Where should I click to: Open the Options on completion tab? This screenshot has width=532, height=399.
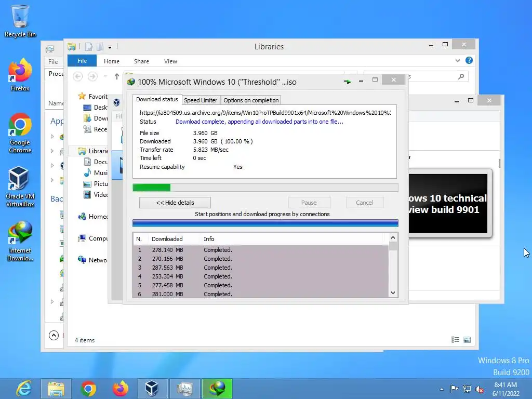251,100
